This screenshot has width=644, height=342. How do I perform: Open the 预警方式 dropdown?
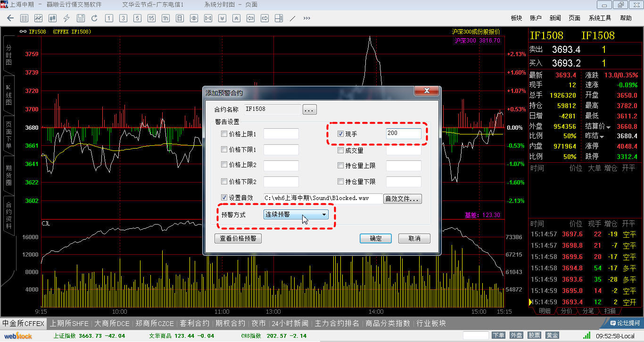[x=296, y=215]
